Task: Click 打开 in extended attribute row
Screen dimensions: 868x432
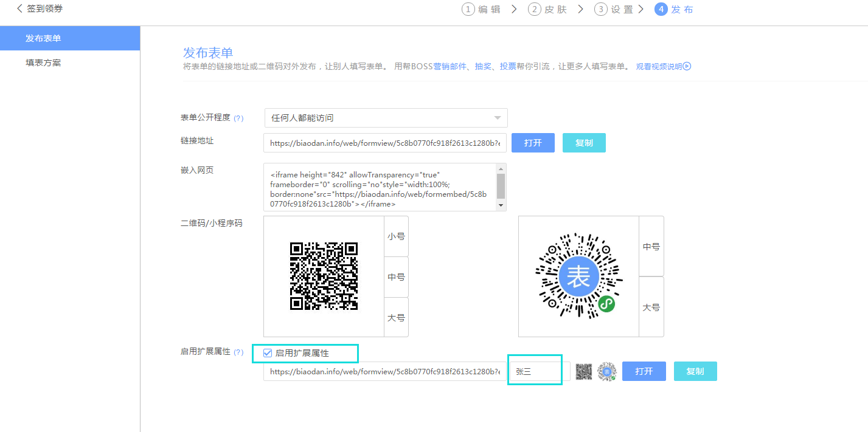Action: [x=644, y=371]
